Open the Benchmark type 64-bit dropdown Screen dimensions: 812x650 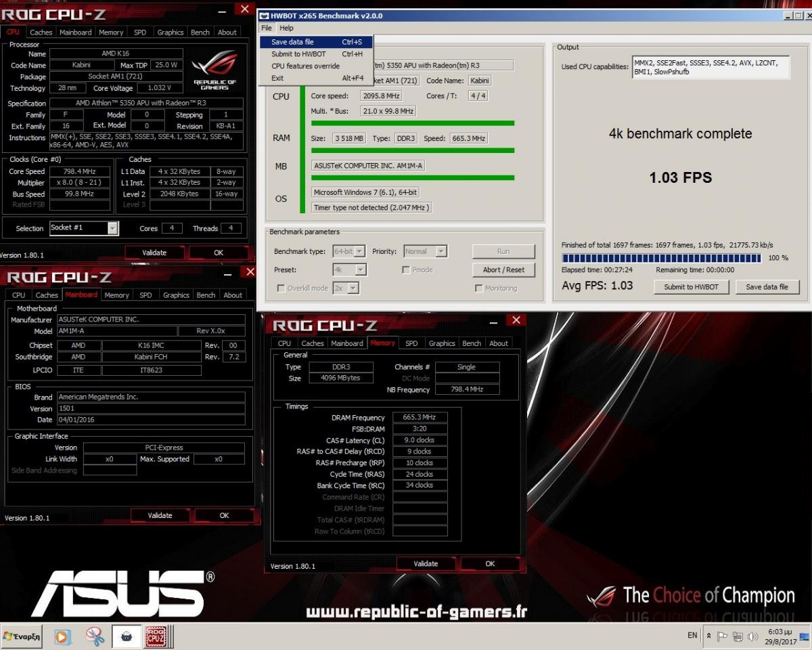(349, 251)
